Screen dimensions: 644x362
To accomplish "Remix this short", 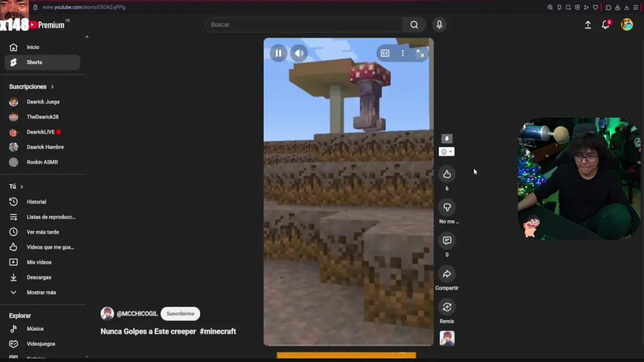I will (x=447, y=307).
